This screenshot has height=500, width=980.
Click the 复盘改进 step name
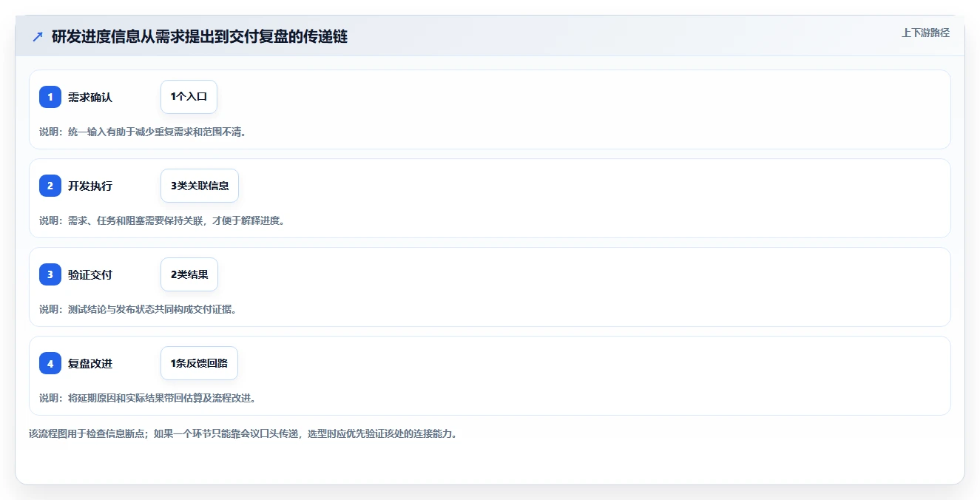pyautogui.click(x=90, y=363)
